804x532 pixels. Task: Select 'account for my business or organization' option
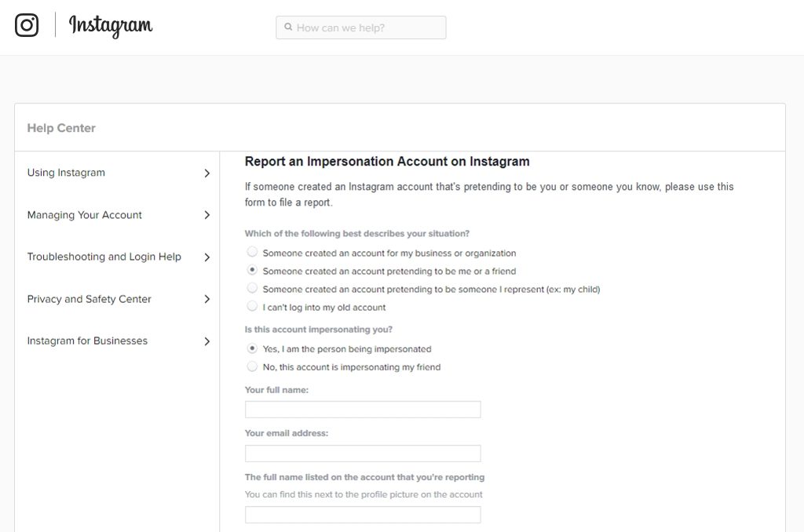[x=252, y=253]
